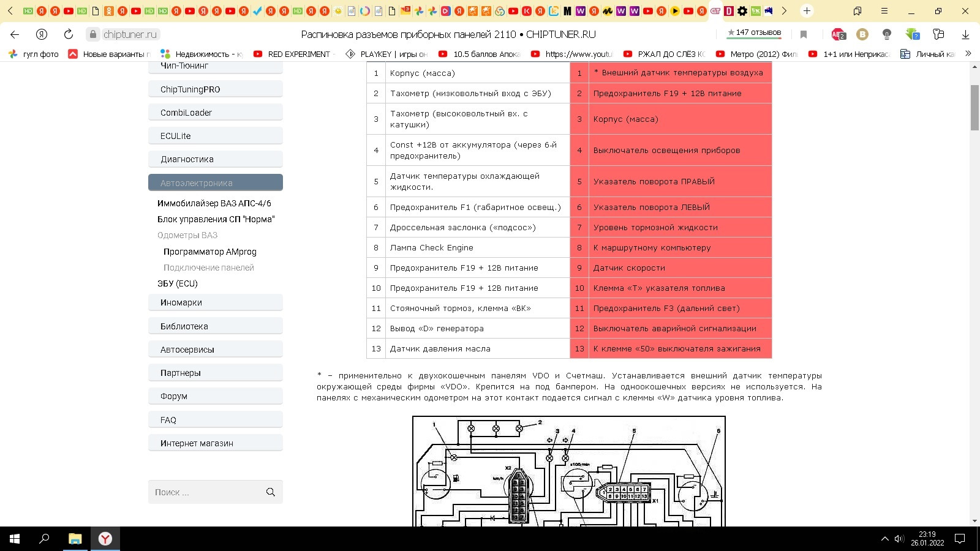The image size is (980, 551).
Task: Switch to the gear icon tab
Action: [742, 11]
